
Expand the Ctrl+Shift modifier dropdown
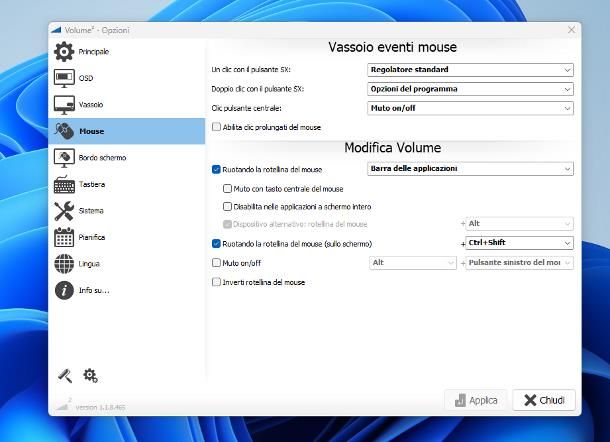[519, 243]
